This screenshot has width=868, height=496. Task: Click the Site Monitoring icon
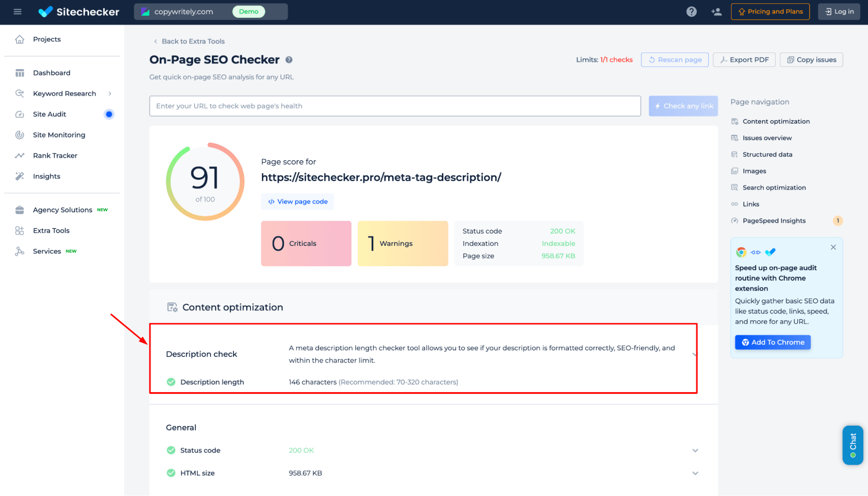20,135
